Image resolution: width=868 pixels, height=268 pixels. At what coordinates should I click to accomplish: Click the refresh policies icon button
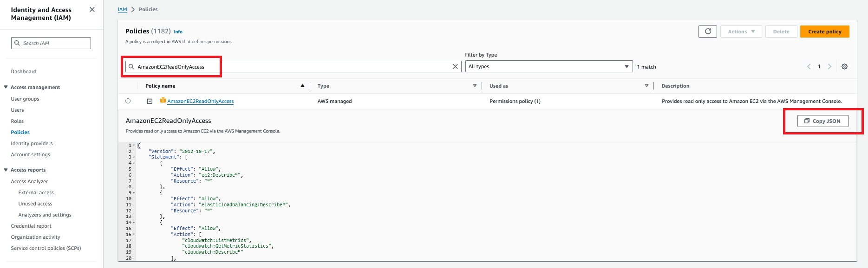pos(708,32)
